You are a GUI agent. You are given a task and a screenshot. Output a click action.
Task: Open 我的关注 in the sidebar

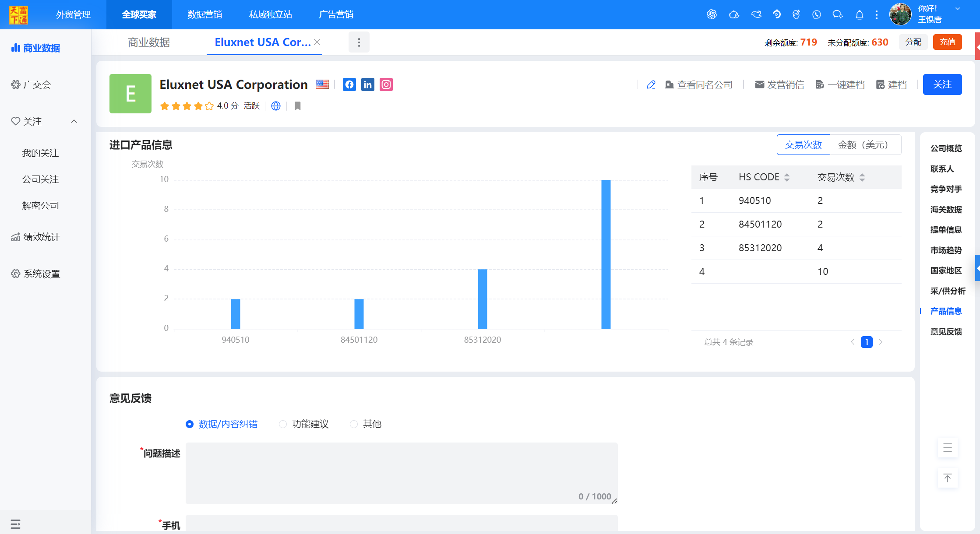point(40,153)
